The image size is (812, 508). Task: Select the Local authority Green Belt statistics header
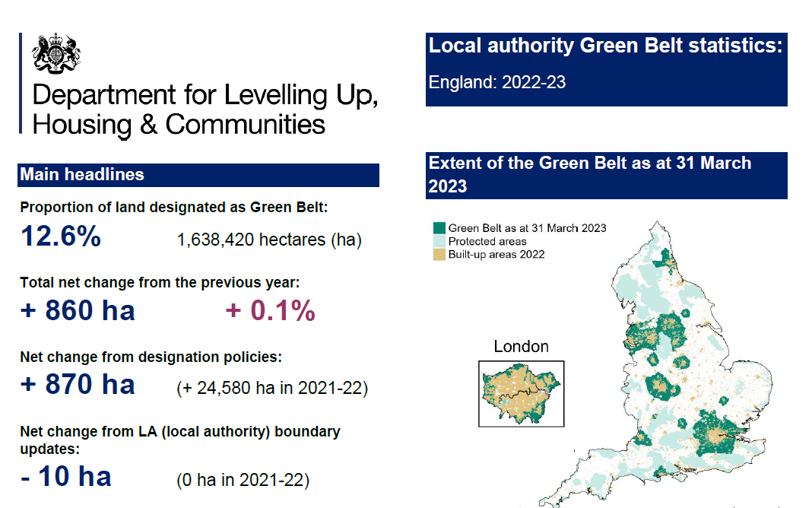click(x=605, y=46)
